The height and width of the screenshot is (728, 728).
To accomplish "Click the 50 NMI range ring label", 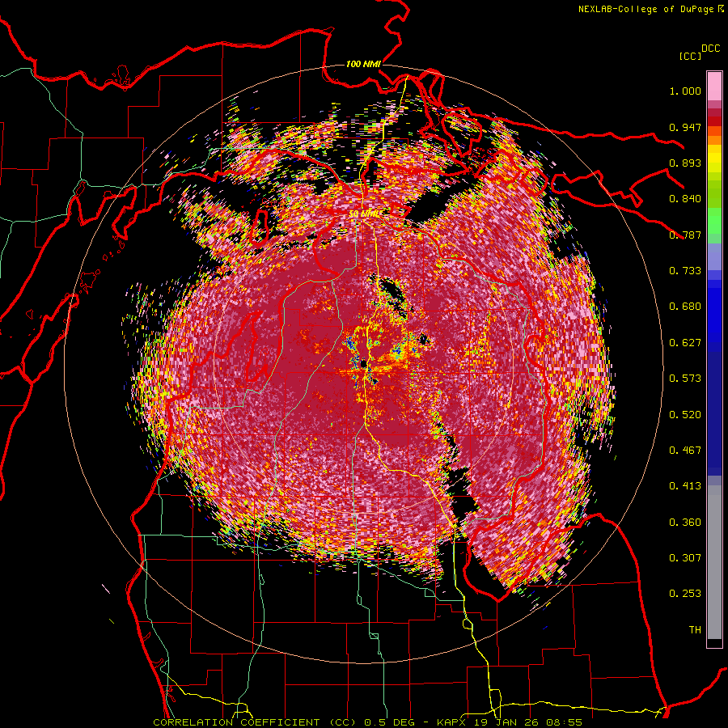I will pyautogui.click(x=365, y=214).
